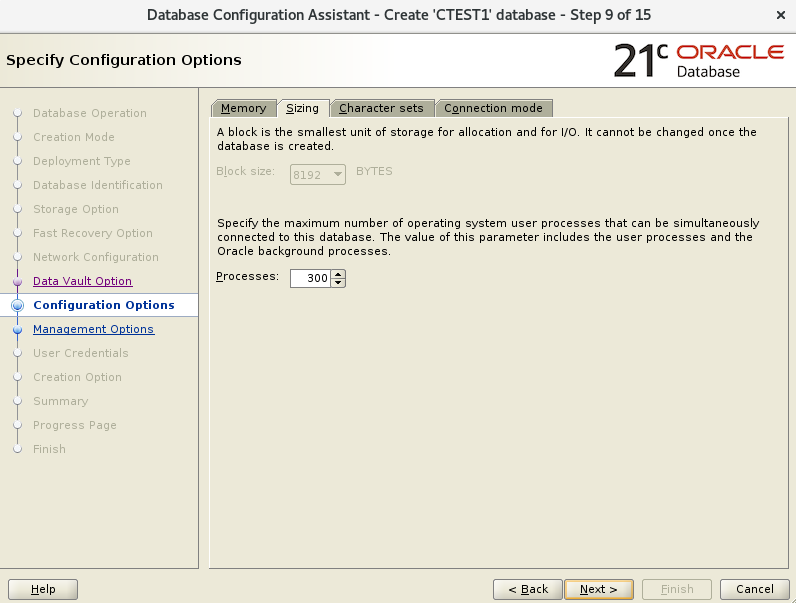Click the Data Vault Option step bullet
Screen dimensions: 796x603
pyautogui.click(x=17, y=281)
